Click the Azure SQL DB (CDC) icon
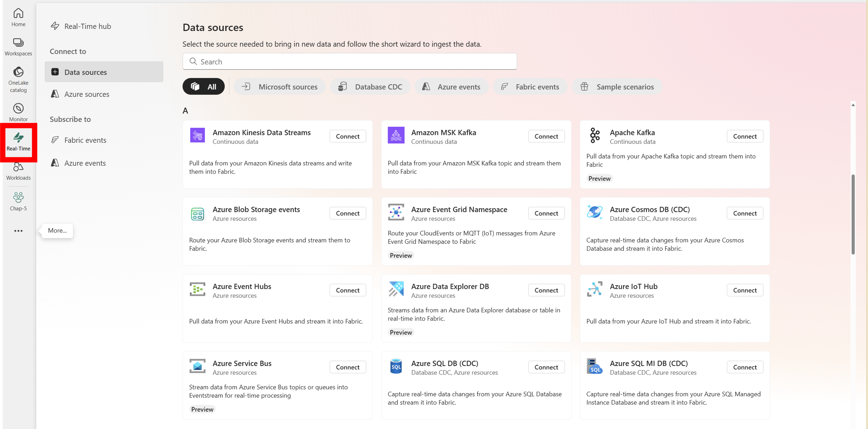This screenshot has height=429, width=868. point(396,366)
